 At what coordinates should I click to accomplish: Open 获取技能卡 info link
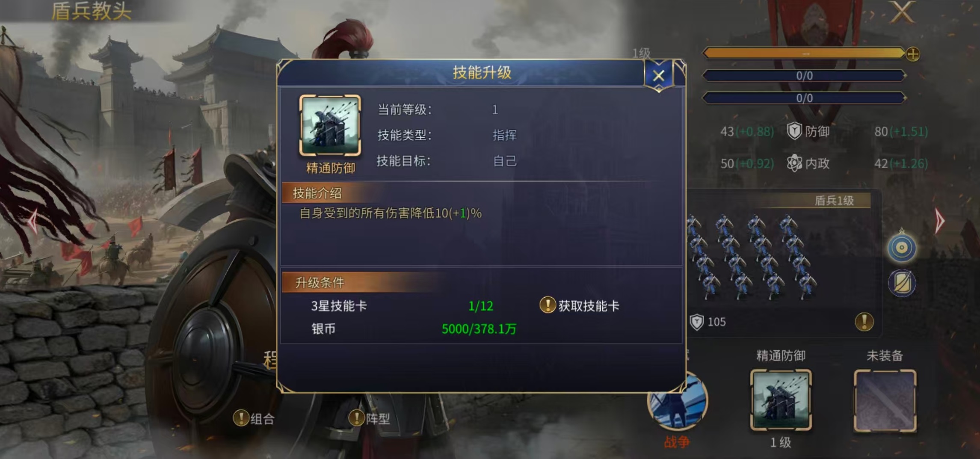tap(589, 306)
